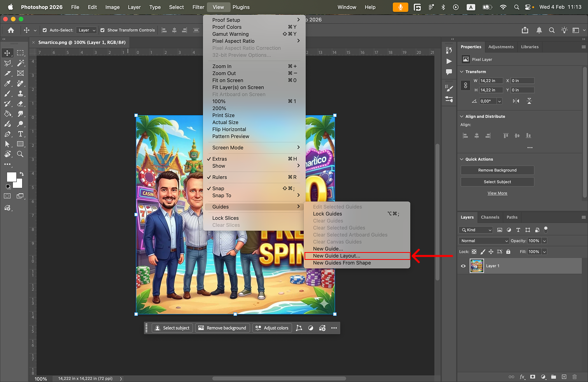Open the layer Opacity dropdown arrow

tap(544, 241)
